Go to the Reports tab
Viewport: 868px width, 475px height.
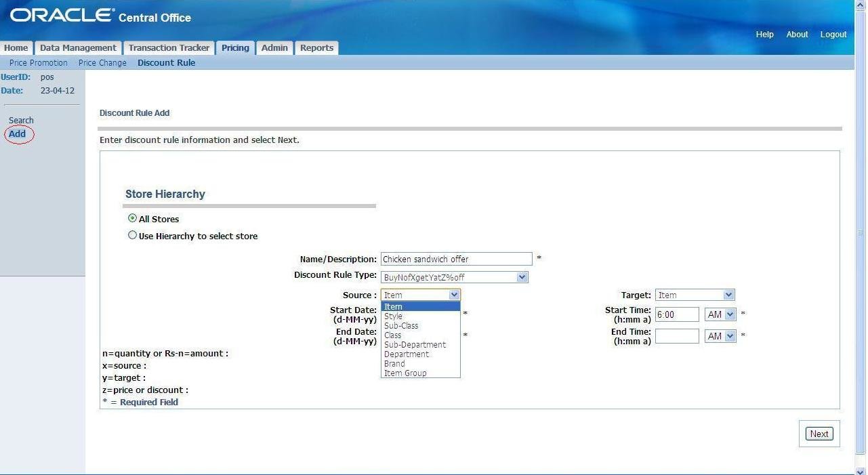click(316, 48)
